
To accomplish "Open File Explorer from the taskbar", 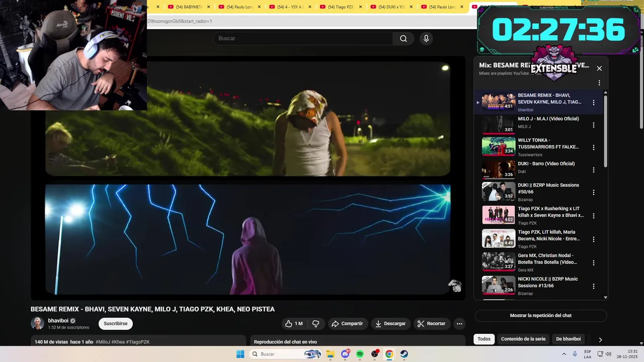I will 331,354.
